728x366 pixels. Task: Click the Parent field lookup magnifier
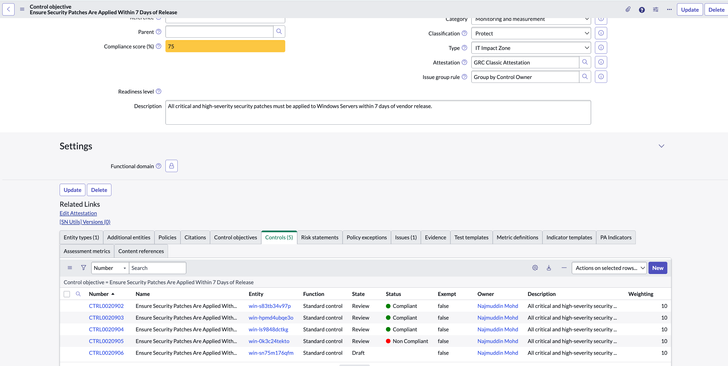tap(279, 32)
